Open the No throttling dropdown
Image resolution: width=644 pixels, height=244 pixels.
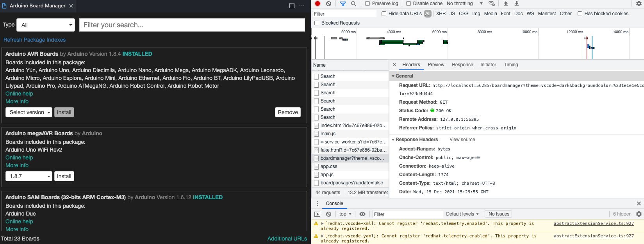pos(465,4)
